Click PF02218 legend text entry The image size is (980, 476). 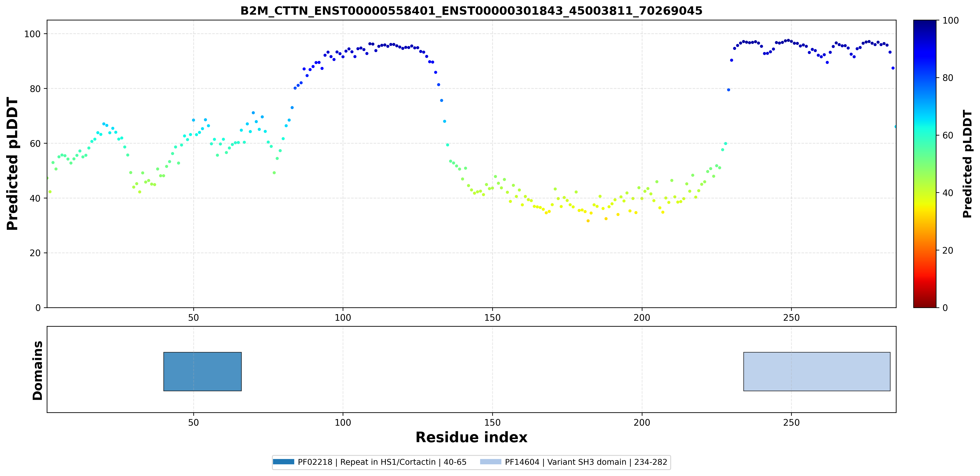[382, 462]
